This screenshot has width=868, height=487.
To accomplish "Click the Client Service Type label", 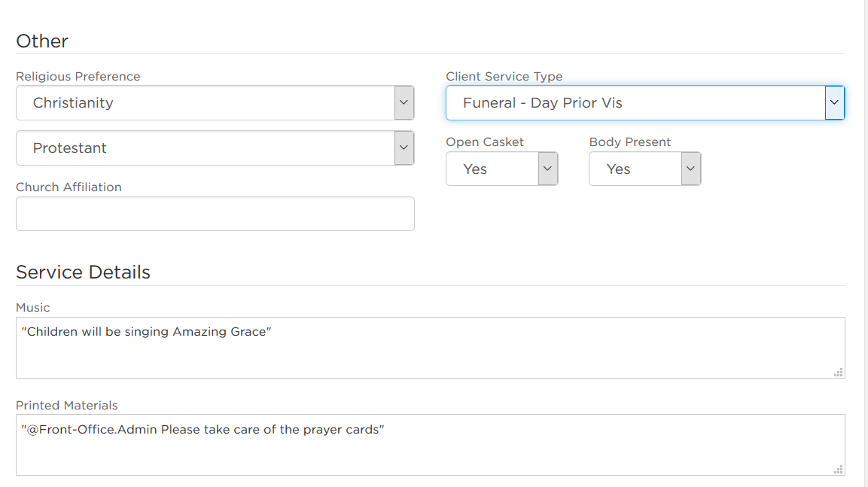I will click(x=504, y=76).
